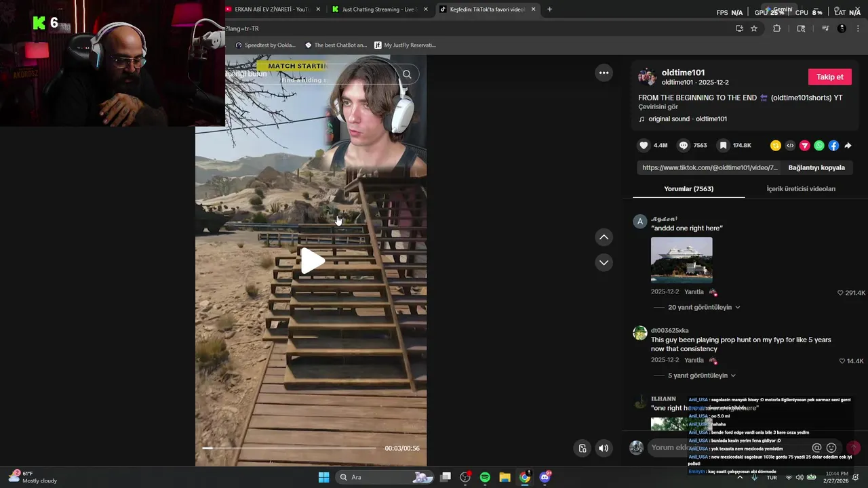Click 'Çevirisini gör' to translate caption

click(x=658, y=107)
